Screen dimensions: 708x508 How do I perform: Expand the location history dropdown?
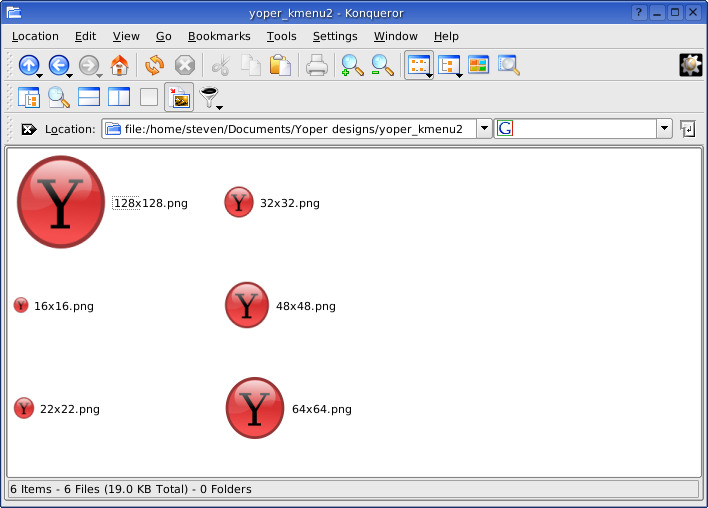(484, 129)
